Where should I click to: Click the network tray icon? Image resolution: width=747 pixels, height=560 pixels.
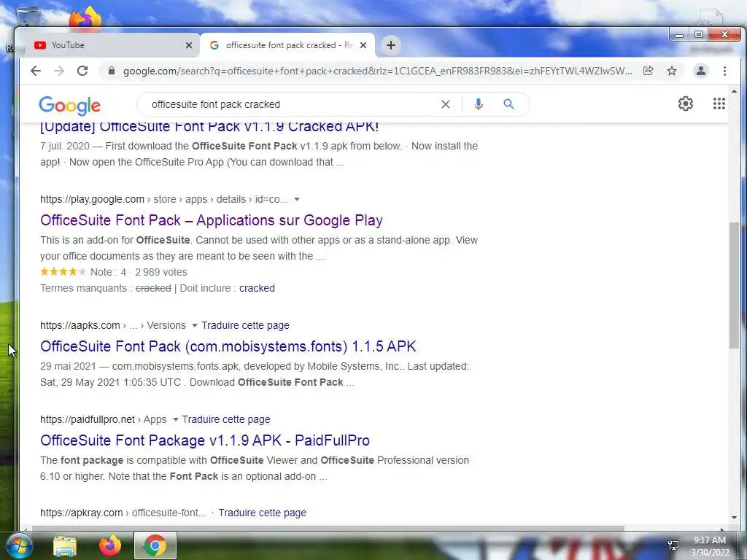[673, 545]
